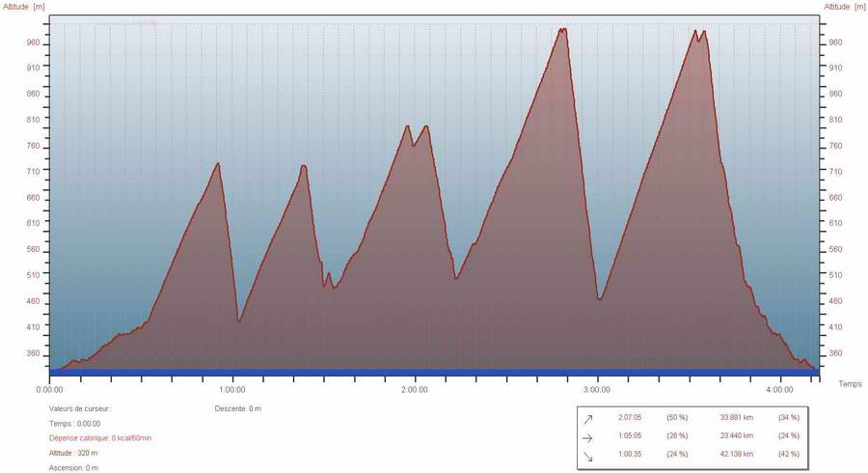Select the 42.138 km descent distance
Image resolution: width=868 pixels, height=473 pixels.
point(737,455)
